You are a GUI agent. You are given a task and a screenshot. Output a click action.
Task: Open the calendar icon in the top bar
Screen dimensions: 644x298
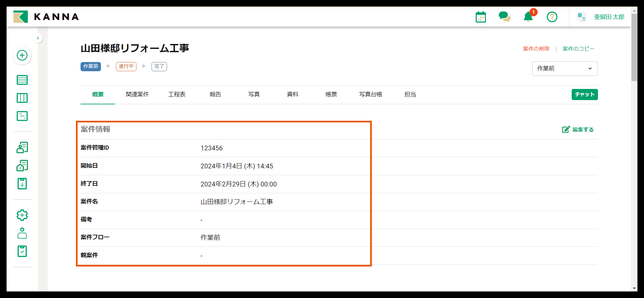coord(480,16)
